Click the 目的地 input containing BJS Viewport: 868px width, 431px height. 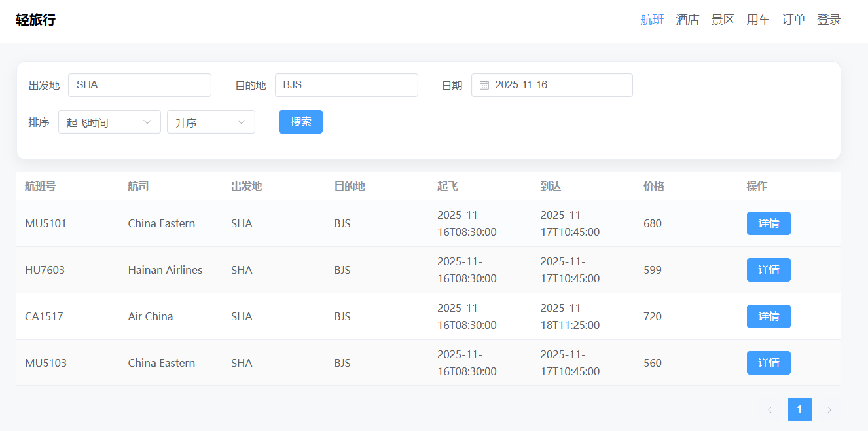coord(346,85)
